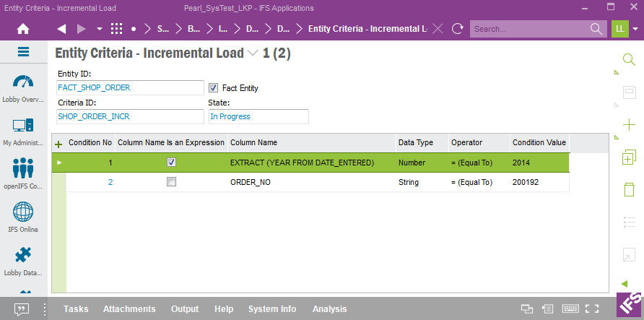The width and height of the screenshot is (644, 320).
Task: Navigate forward with the right arrow
Action: [x=82, y=29]
